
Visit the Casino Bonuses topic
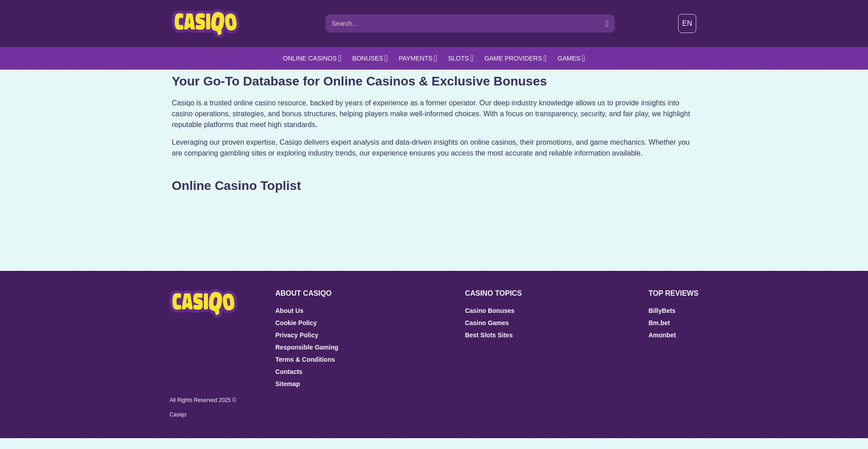490,311
